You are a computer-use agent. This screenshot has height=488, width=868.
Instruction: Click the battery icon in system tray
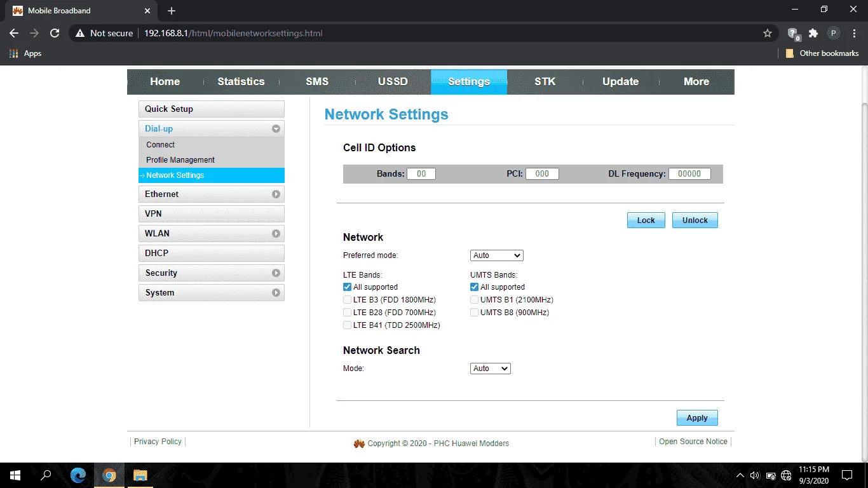770,475
